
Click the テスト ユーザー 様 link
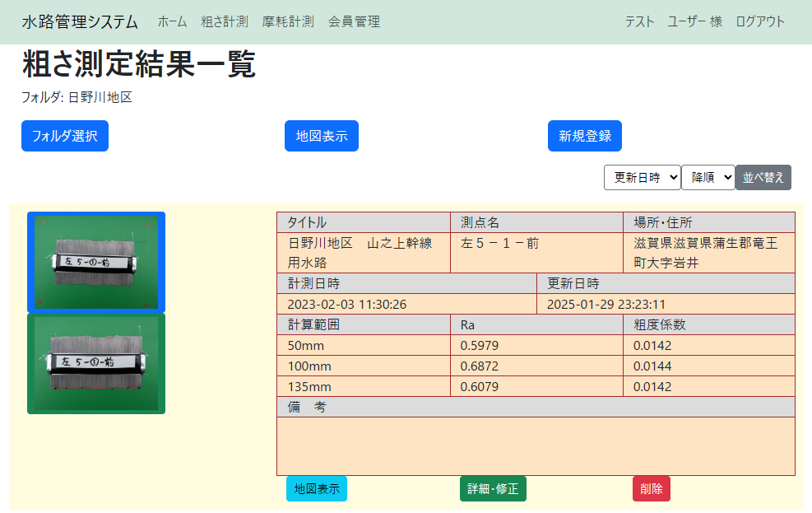click(673, 21)
